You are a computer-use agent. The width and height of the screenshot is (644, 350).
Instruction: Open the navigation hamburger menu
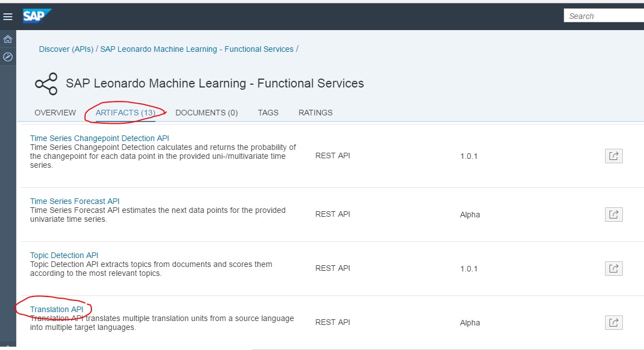click(x=8, y=16)
